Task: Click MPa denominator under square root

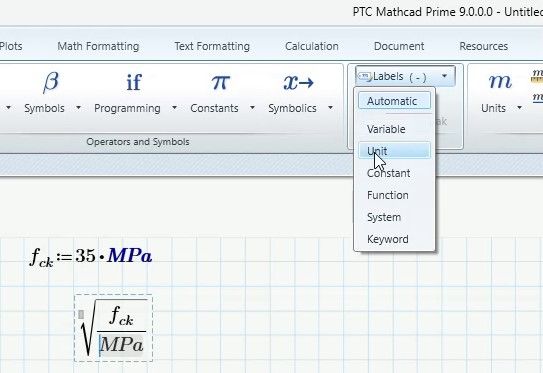Action: point(122,345)
